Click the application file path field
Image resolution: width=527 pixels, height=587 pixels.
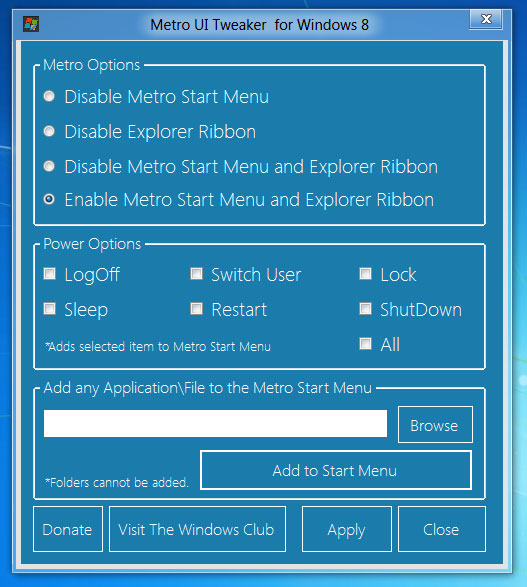click(x=215, y=423)
